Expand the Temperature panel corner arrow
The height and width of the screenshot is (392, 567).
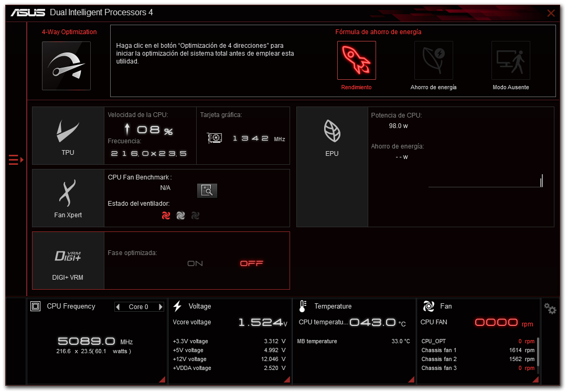coord(412,379)
